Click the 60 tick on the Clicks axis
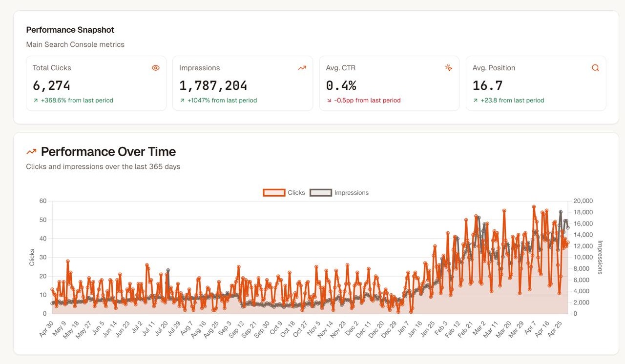 coord(43,201)
